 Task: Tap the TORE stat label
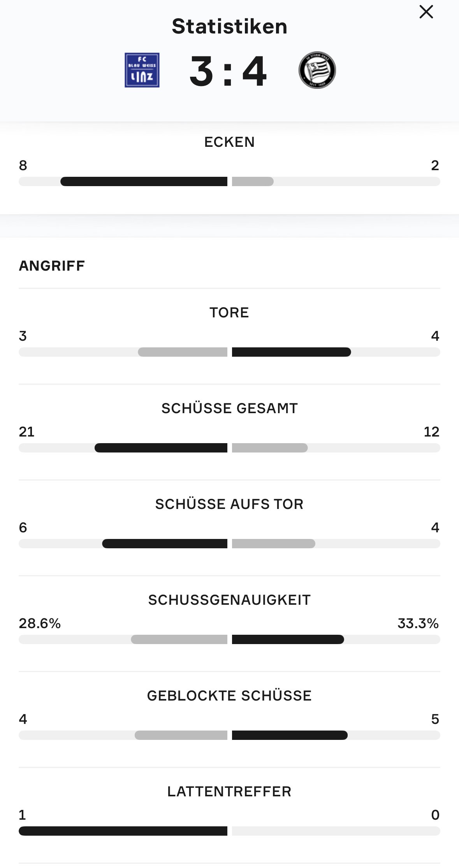[x=229, y=313]
